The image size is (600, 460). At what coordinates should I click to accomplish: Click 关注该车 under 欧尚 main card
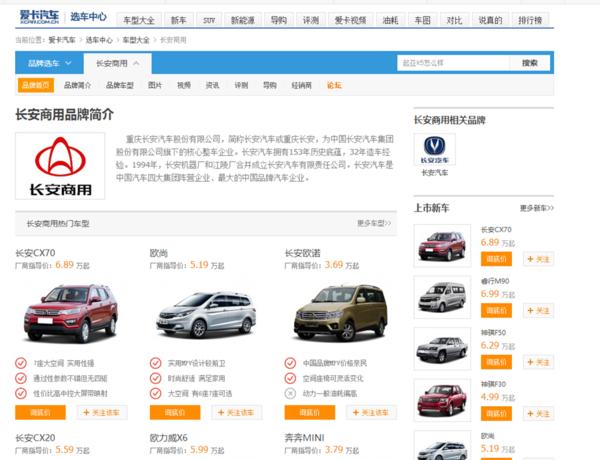coord(236,412)
